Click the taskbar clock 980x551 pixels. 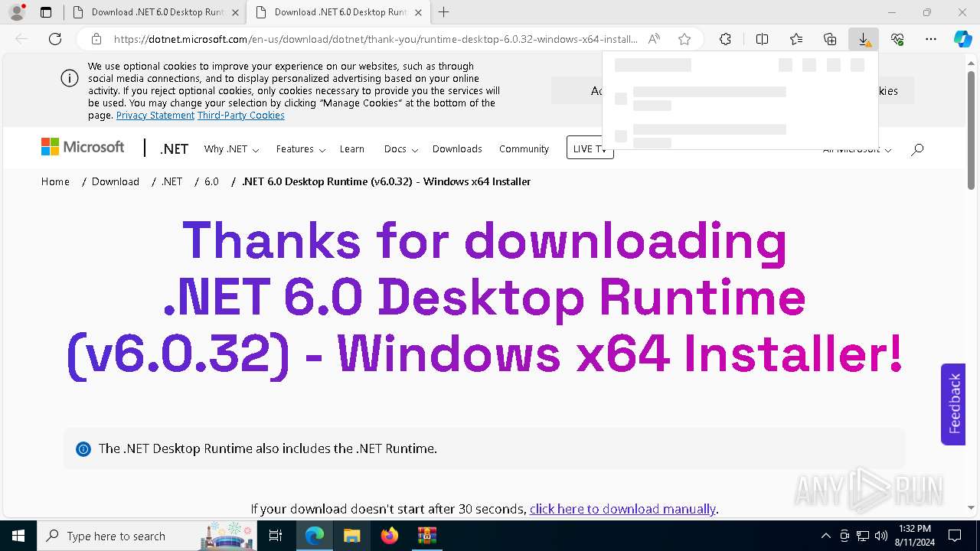[914, 536]
